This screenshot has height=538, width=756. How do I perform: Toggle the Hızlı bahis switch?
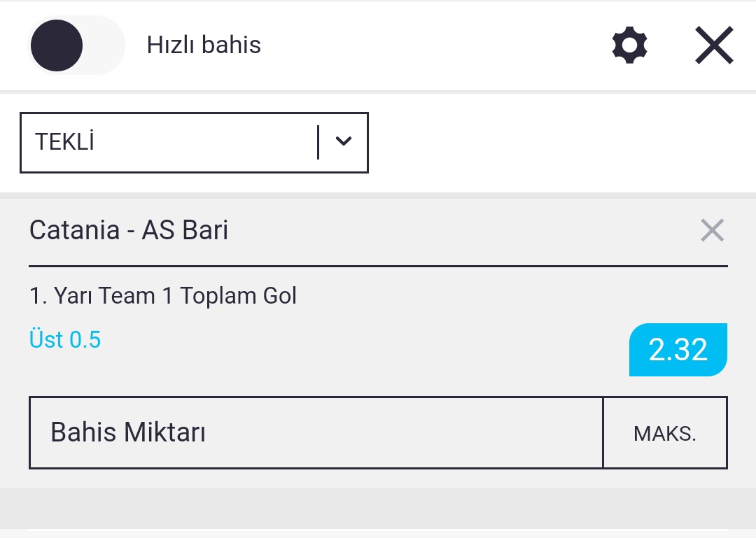76,45
